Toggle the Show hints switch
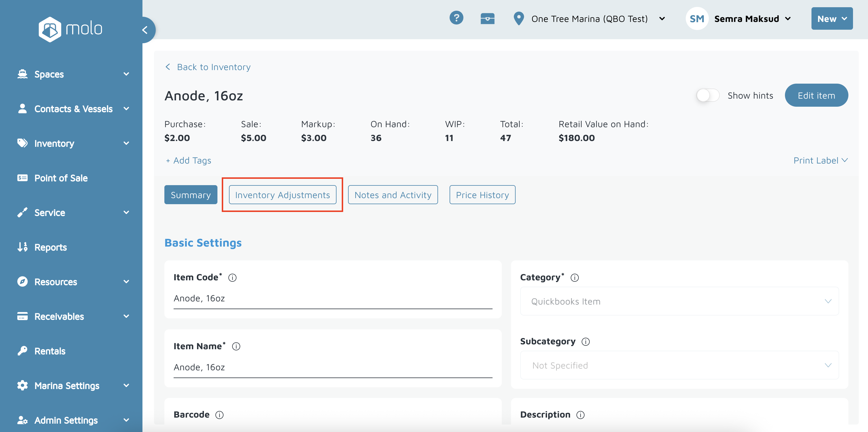868x432 pixels. 708,95
